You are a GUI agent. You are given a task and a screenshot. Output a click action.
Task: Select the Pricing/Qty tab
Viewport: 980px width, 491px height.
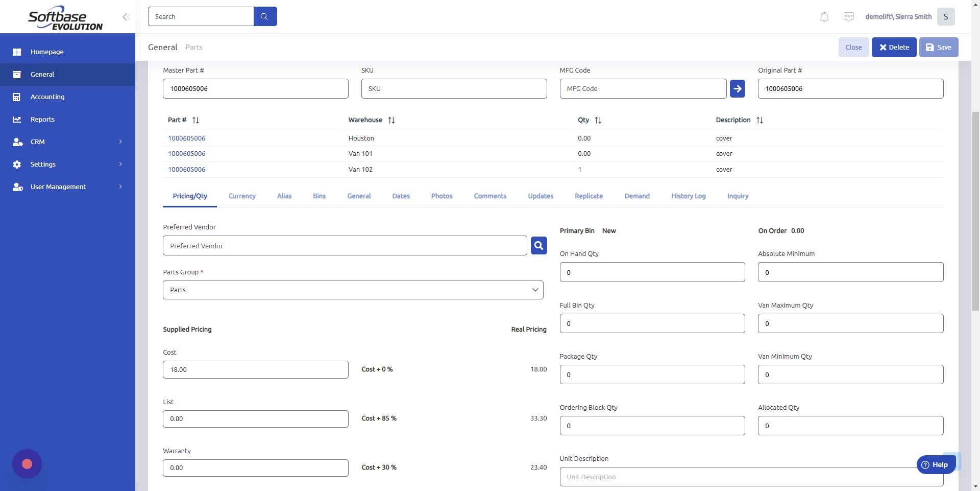[190, 196]
